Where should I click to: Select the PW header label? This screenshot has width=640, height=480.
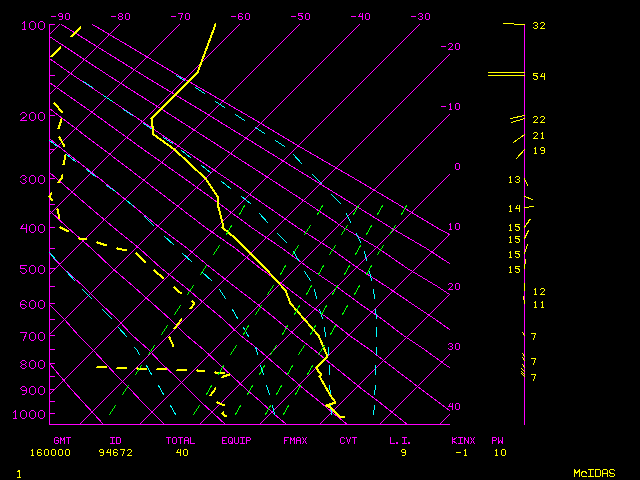(497, 440)
